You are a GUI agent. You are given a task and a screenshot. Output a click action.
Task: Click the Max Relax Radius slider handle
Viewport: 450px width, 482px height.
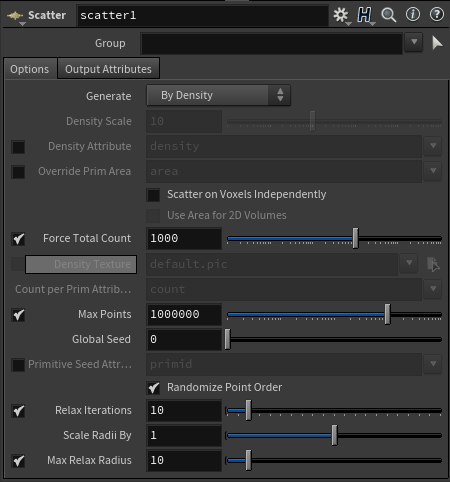[248, 460]
